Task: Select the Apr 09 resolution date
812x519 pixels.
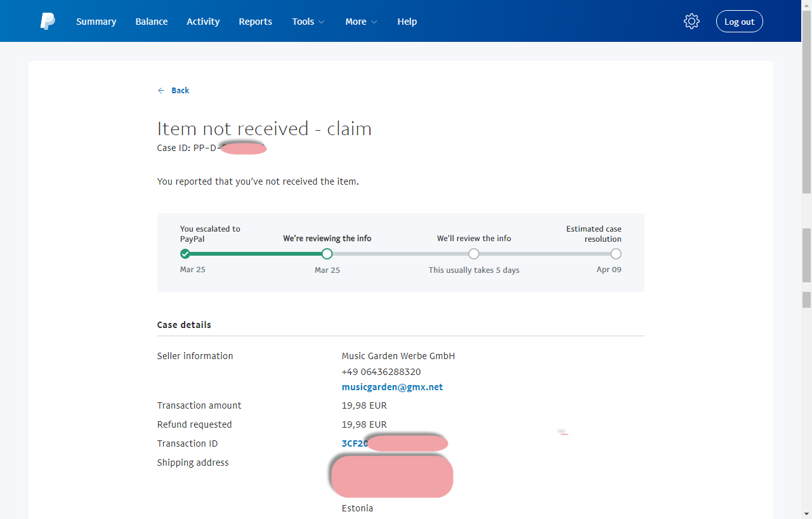Action: [x=609, y=270]
